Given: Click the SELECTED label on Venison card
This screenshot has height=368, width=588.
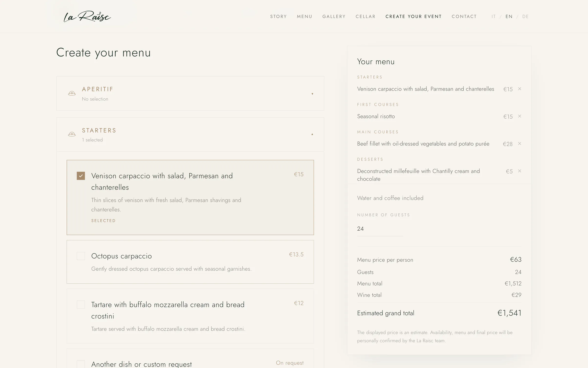Looking at the screenshot, I should (103, 221).
